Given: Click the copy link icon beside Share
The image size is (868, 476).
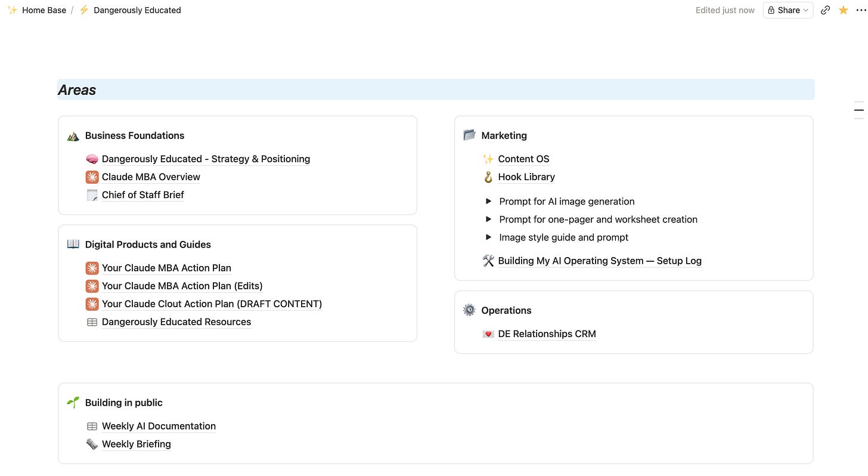Looking at the screenshot, I should (825, 10).
